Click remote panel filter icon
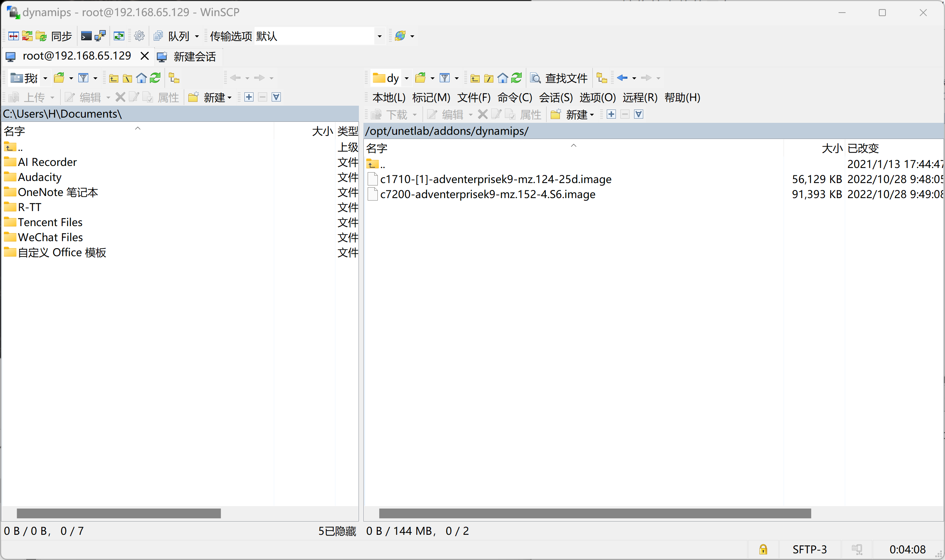Screen dimensions: 945x560 (x=445, y=78)
